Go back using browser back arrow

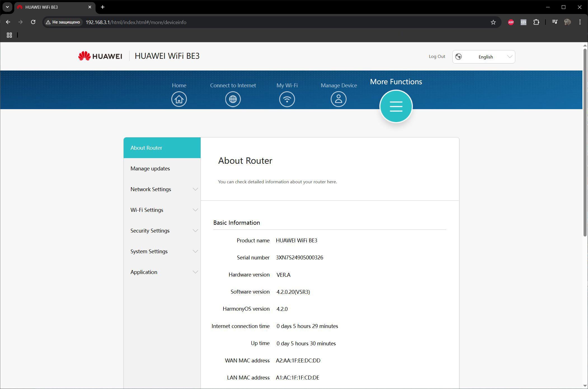click(x=8, y=22)
